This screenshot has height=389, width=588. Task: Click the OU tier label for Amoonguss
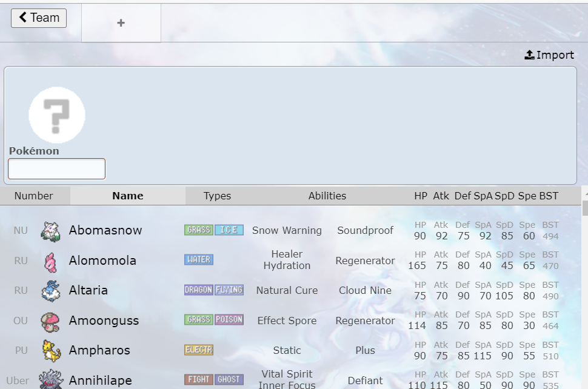click(21, 321)
